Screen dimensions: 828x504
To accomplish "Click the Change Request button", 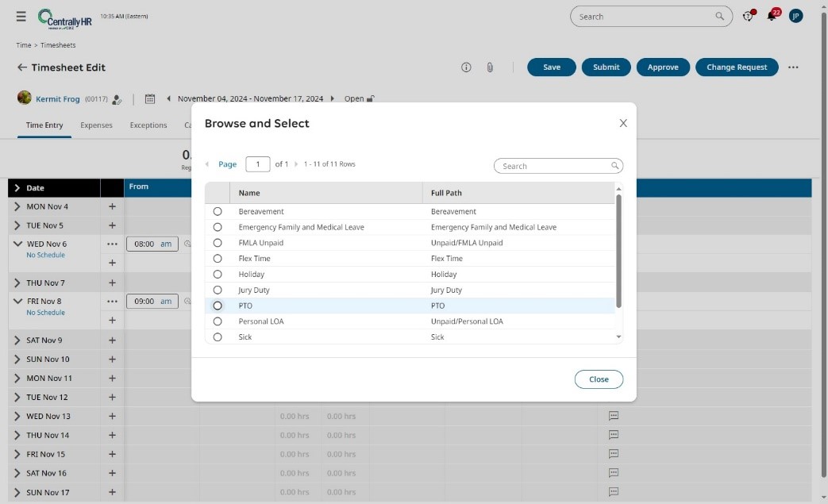I will tap(737, 67).
